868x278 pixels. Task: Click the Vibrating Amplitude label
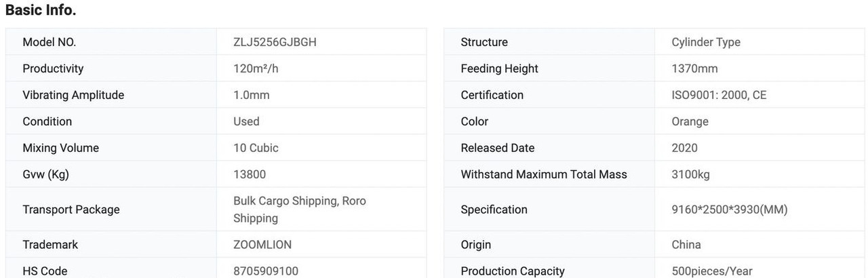point(73,95)
